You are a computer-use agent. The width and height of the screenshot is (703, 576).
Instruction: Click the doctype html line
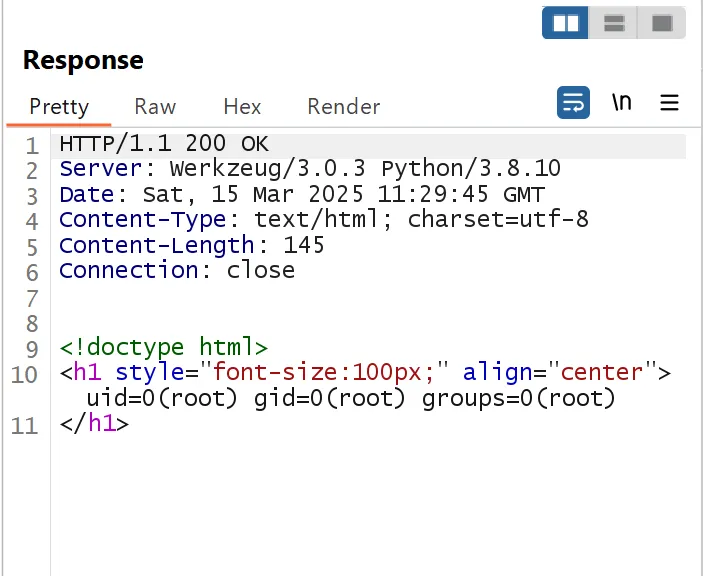pyautogui.click(x=164, y=347)
